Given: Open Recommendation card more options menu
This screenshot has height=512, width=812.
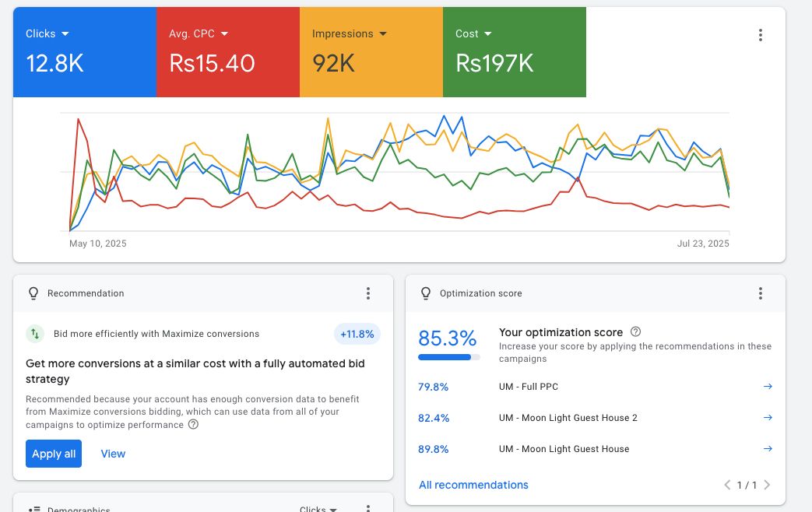Looking at the screenshot, I should coord(368,293).
